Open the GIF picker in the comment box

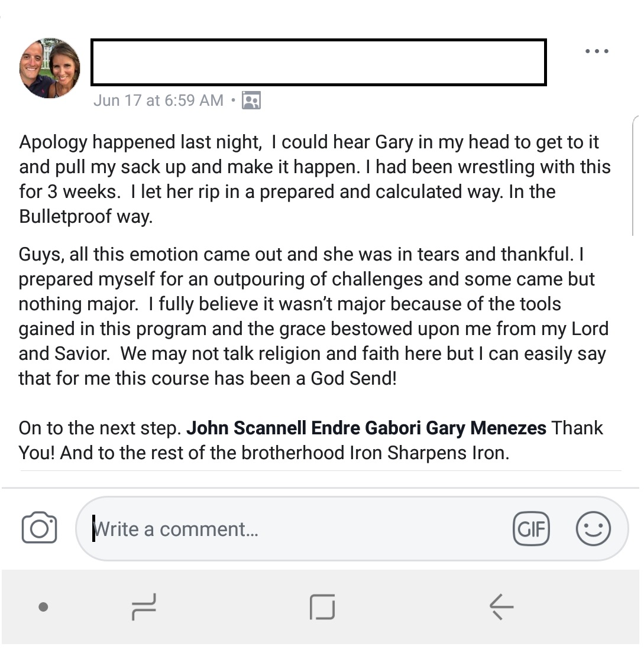tap(531, 528)
